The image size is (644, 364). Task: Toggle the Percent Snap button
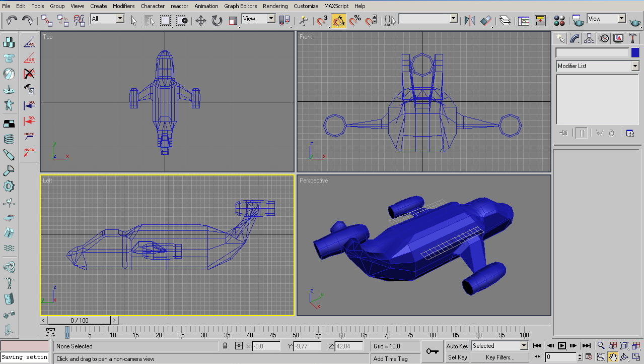355,21
